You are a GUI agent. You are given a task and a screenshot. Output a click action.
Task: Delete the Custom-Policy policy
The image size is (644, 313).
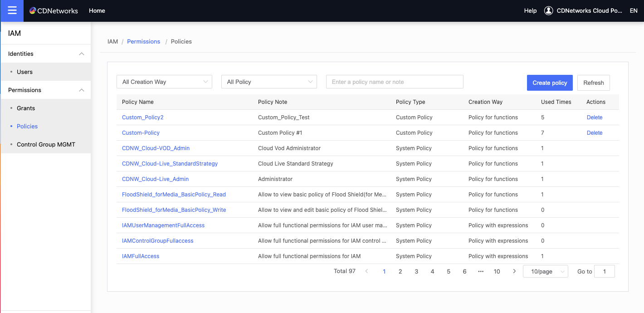[x=594, y=132]
